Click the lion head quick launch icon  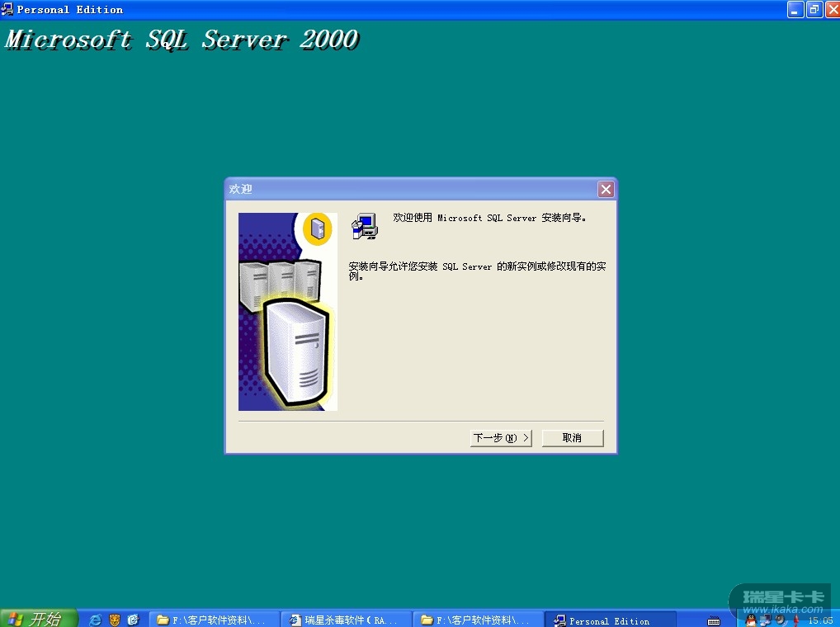pos(115,620)
